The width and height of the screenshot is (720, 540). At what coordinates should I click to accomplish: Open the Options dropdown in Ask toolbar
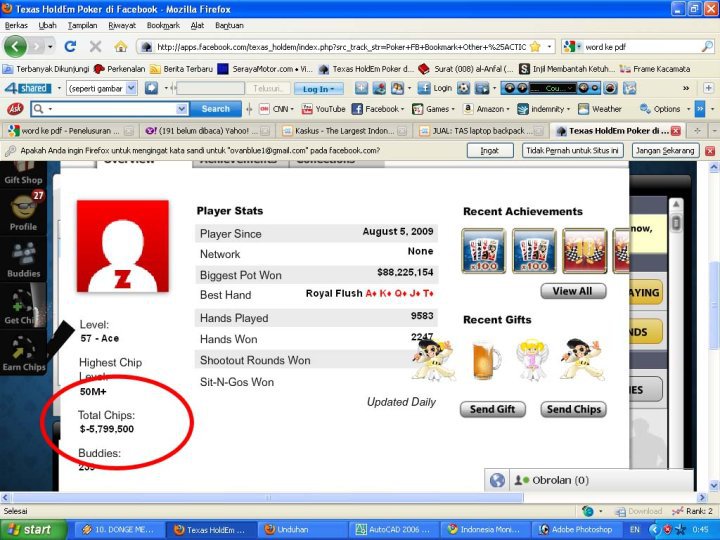click(x=688, y=109)
